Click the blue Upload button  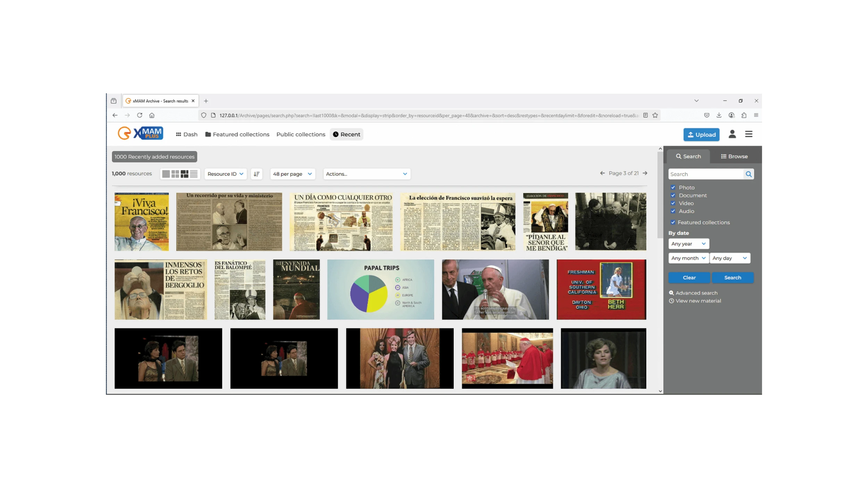pos(701,135)
